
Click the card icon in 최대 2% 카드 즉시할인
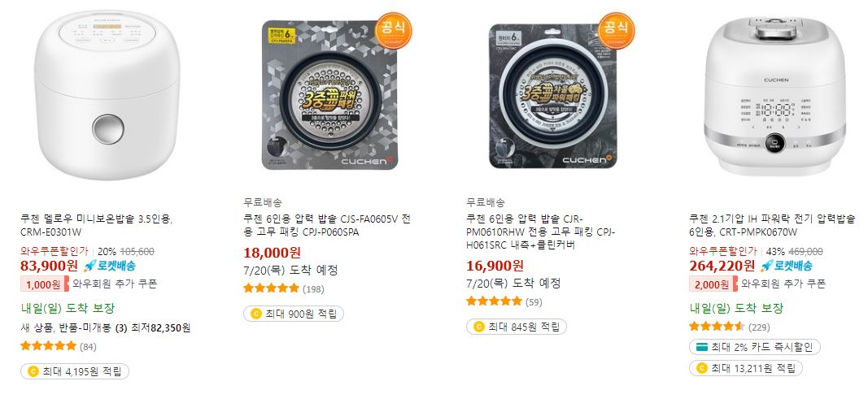(702, 347)
